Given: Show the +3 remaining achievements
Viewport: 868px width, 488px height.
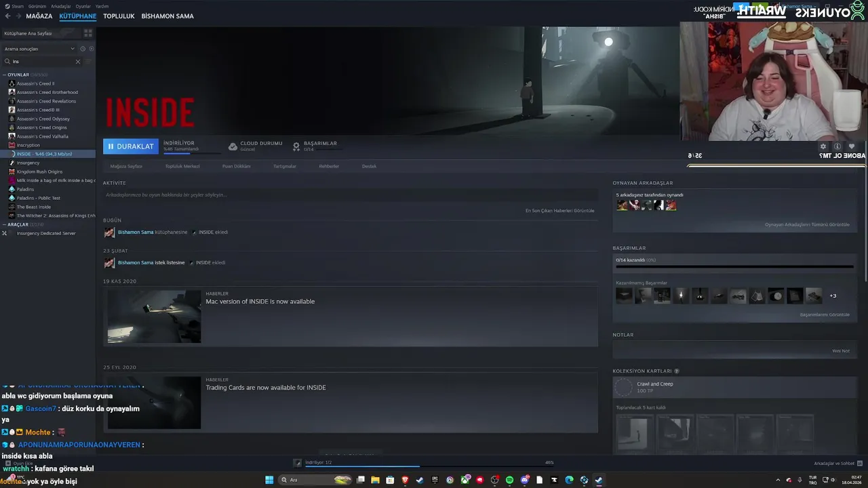Looking at the screenshot, I should [833, 296].
